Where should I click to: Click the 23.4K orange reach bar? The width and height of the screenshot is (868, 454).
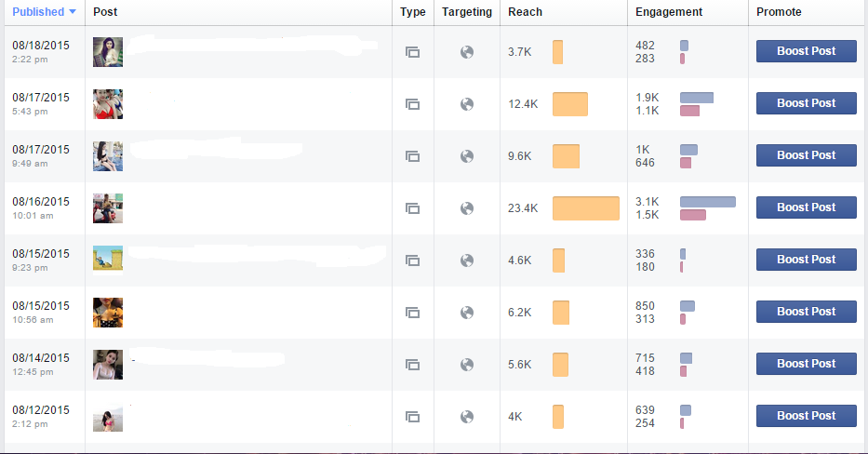tap(585, 208)
